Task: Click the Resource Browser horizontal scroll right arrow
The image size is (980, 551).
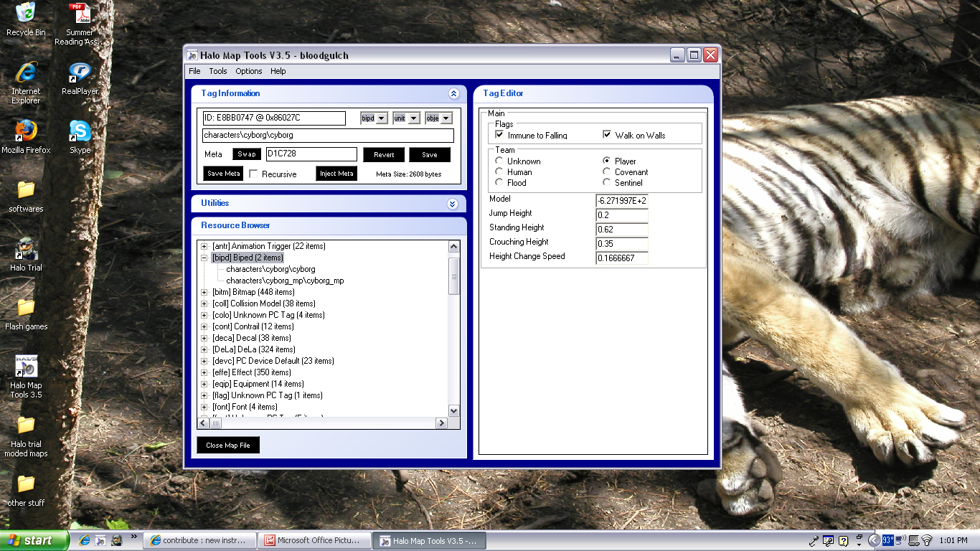Action: click(441, 423)
